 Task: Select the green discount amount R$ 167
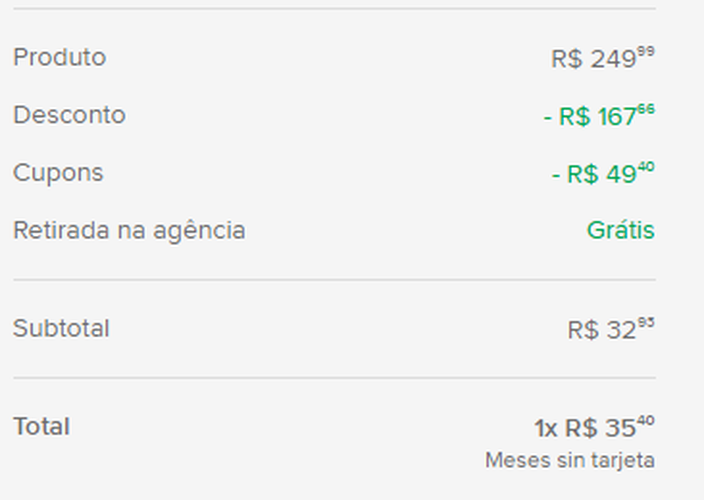[598, 117]
